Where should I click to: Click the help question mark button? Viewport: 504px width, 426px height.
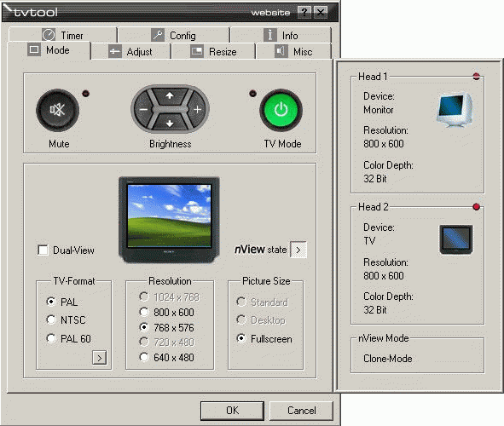tap(304, 13)
